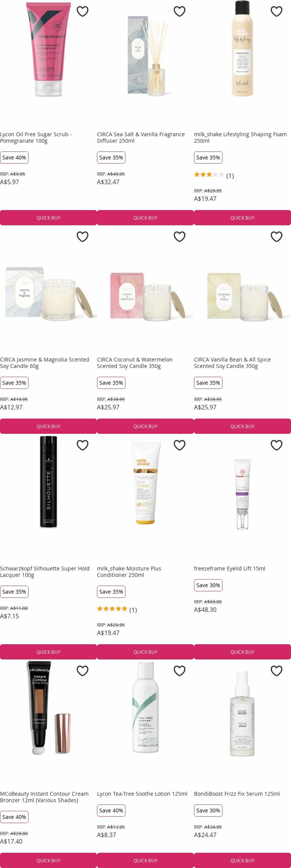This screenshot has height=868, width=291.
Task: Toggle wishlist for Lycon Tea-Tree Lotion
Action: tap(180, 671)
